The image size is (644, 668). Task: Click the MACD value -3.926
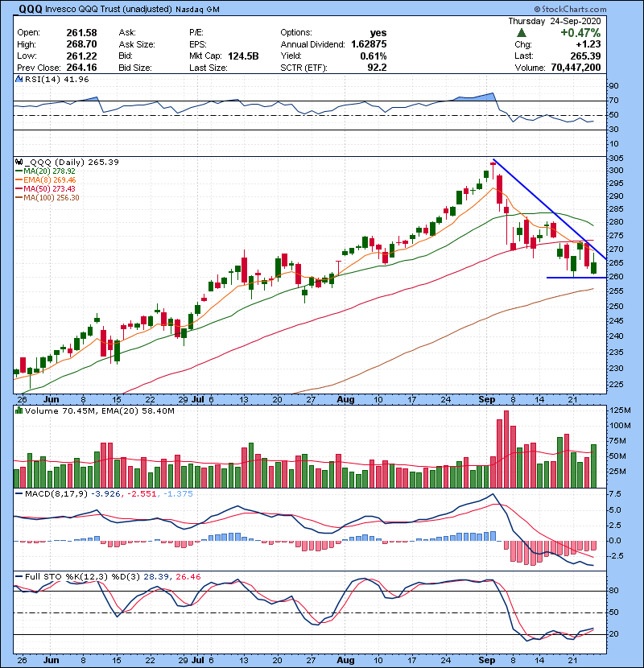pyautogui.click(x=105, y=494)
